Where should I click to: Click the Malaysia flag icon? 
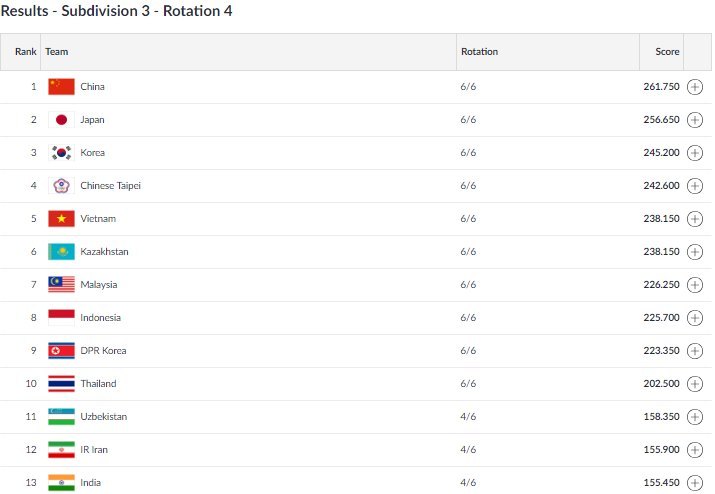(61, 285)
